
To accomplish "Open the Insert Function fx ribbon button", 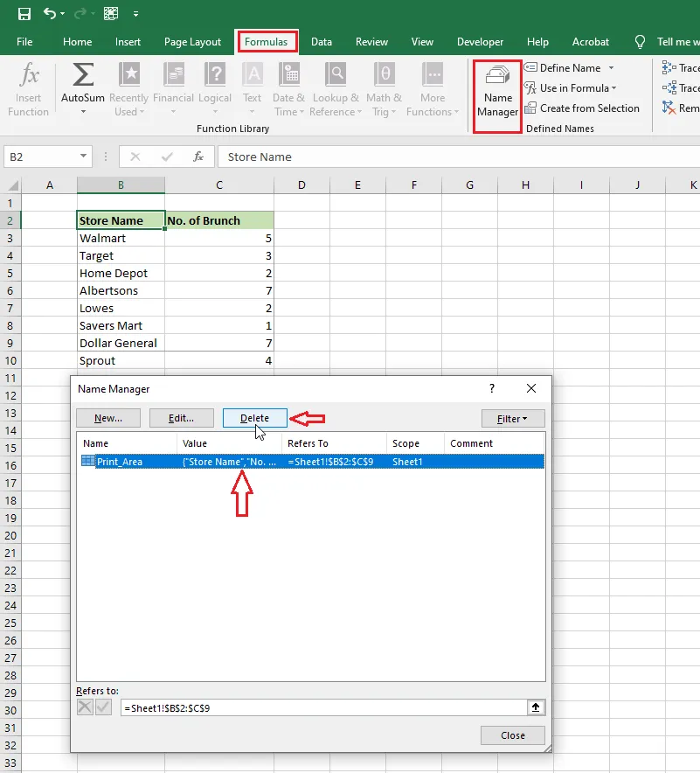I will 29,89.
